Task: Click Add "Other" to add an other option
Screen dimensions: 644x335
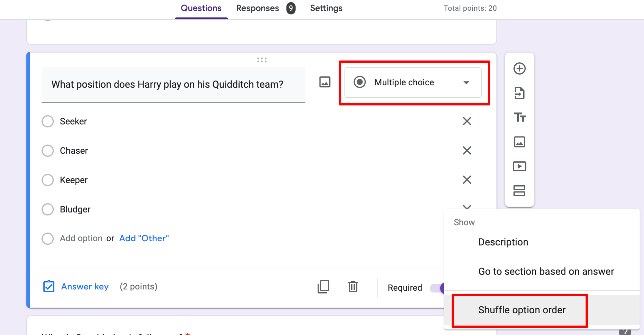Action: point(144,238)
